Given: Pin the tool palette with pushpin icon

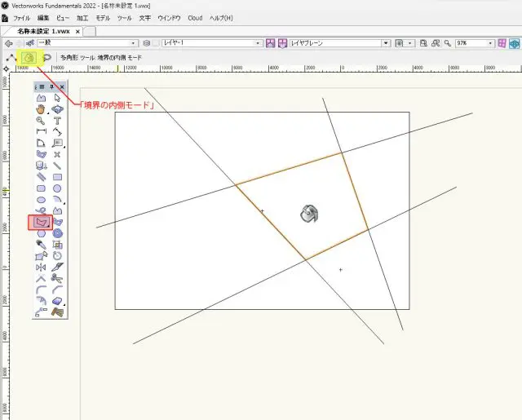Looking at the screenshot, I should (x=52, y=86).
